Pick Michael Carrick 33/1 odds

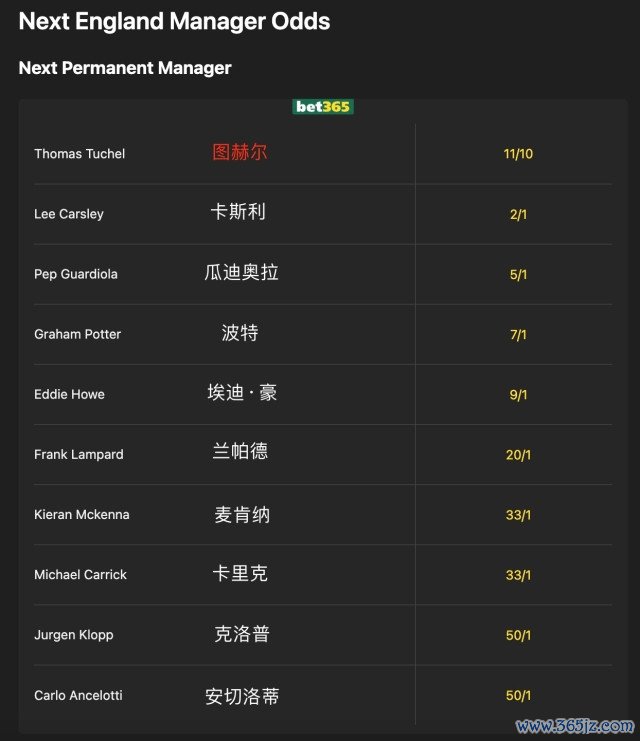518,575
